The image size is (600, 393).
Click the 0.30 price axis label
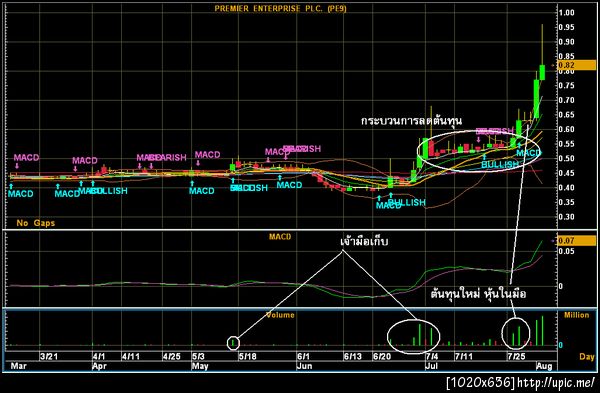(x=566, y=217)
